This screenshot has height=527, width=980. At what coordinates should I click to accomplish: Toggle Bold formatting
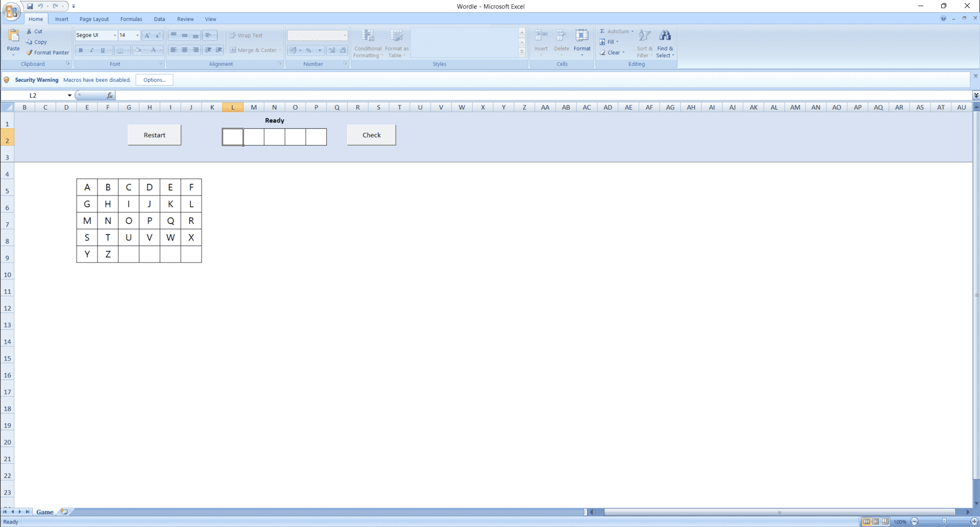point(81,50)
